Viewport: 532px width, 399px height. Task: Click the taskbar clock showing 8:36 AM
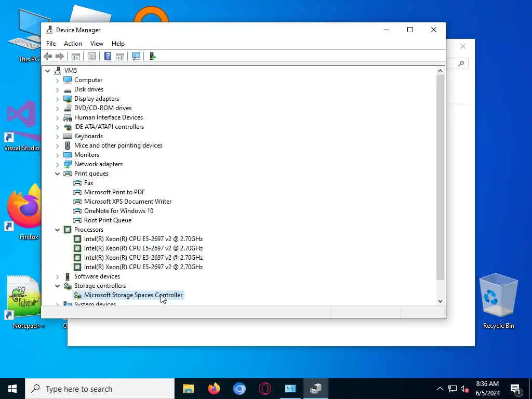tap(487, 389)
